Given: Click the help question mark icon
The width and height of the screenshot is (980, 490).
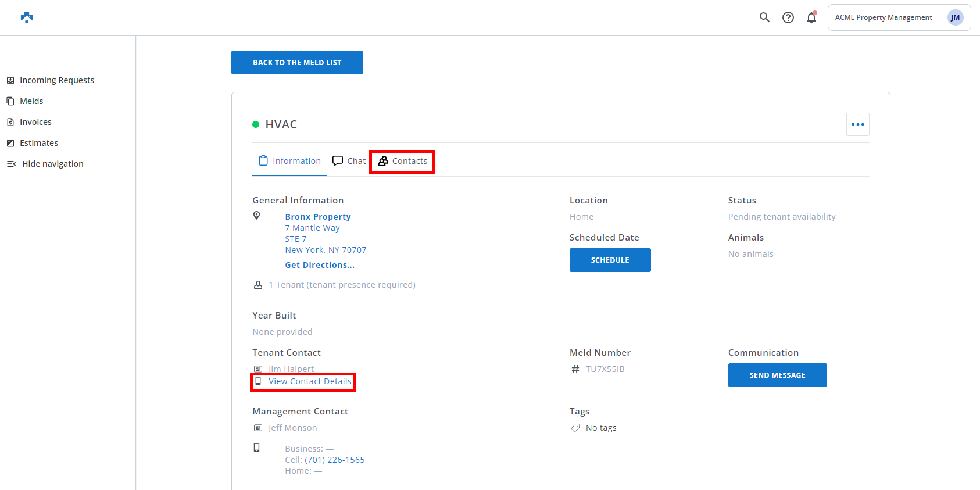Looking at the screenshot, I should [x=788, y=17].
